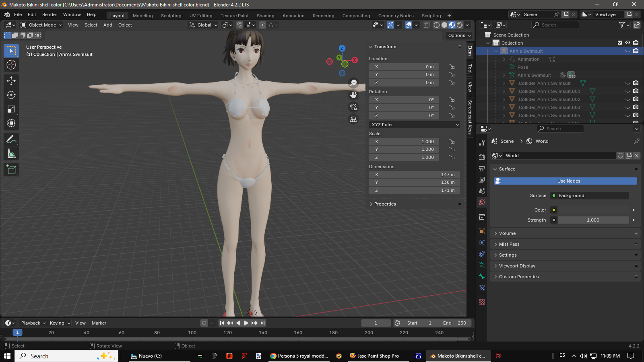Viewport: 644px width, 362px height.
Task: Open the Render properties tab
Action: [482, 157]
